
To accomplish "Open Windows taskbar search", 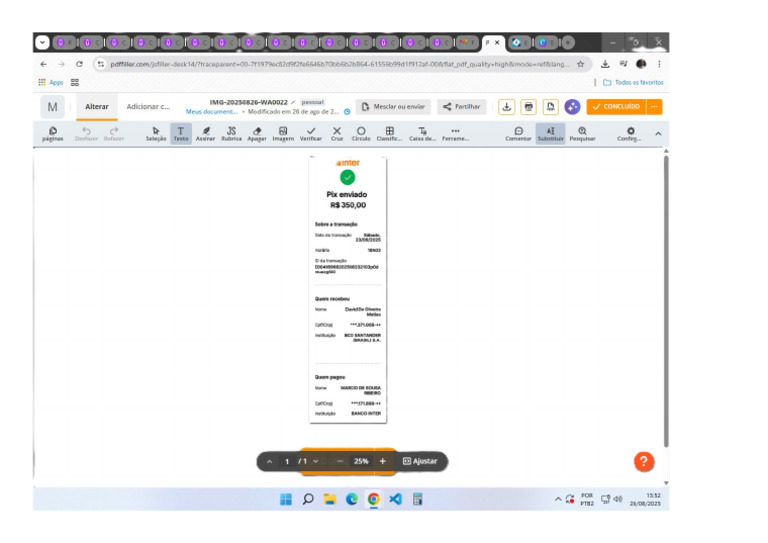I will click(308, 499).
